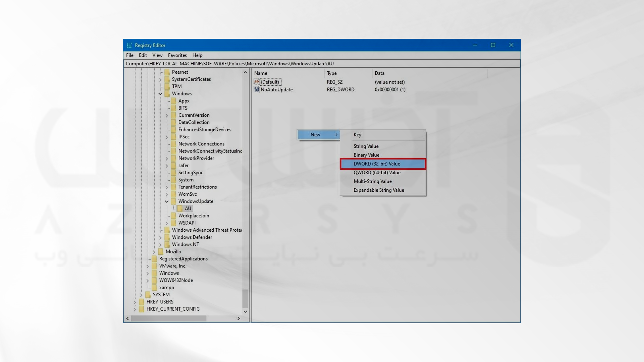Select the WcmSvc key label
The image size is (644, 362).
point(187,194)
